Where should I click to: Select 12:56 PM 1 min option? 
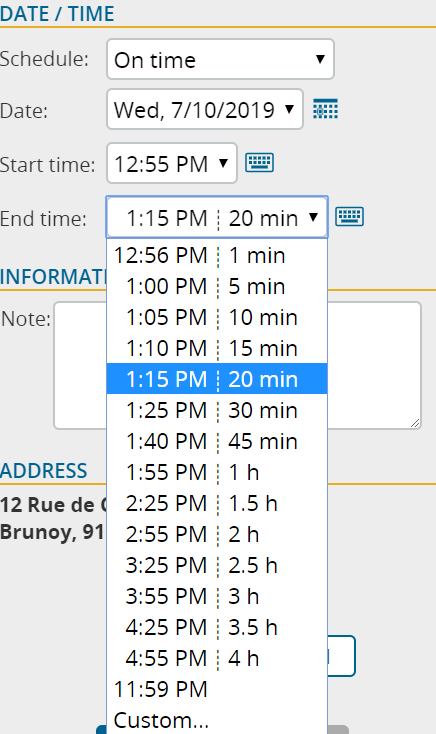pyautogui.click(x=217, y=255)
